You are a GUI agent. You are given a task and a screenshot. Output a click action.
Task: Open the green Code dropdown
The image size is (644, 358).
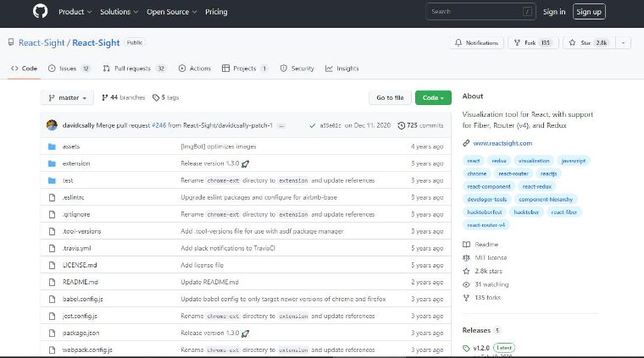tap(433, 97)
